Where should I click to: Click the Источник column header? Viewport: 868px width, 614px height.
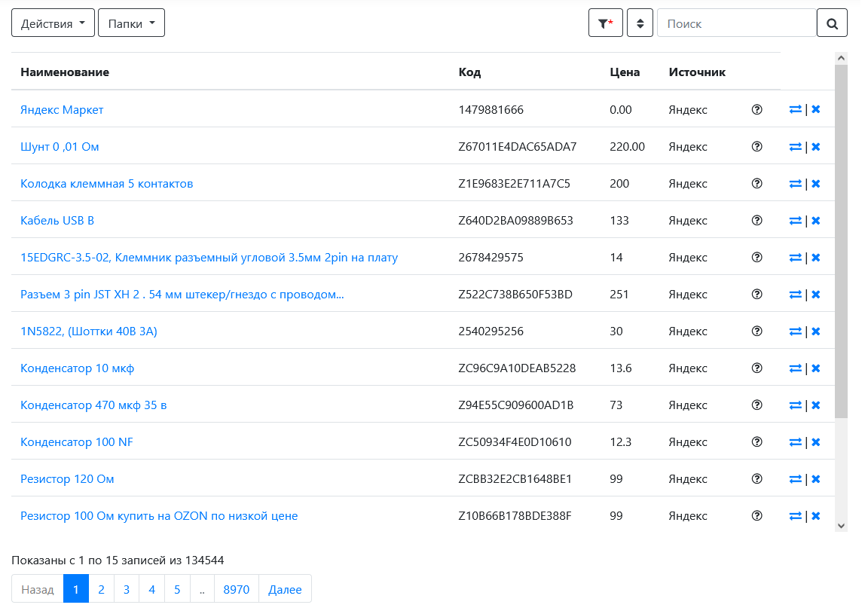click(697, 72)
